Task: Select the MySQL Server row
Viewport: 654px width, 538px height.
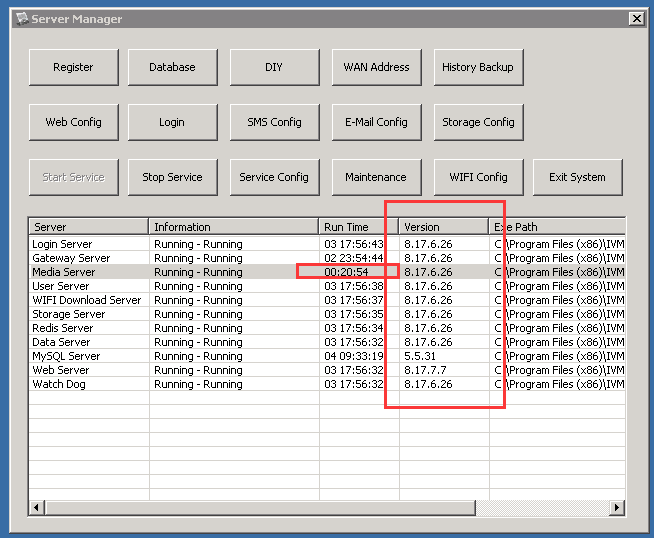Action: tap(327, 356)
